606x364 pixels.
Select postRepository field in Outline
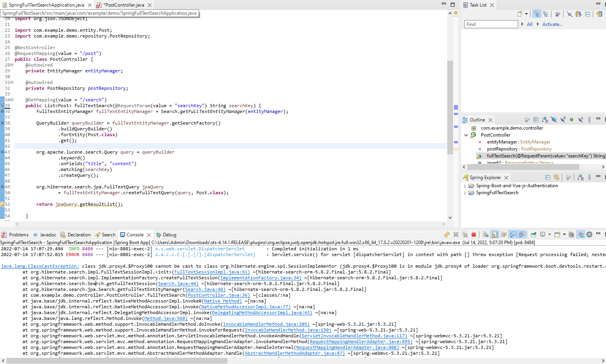point(519,149)
